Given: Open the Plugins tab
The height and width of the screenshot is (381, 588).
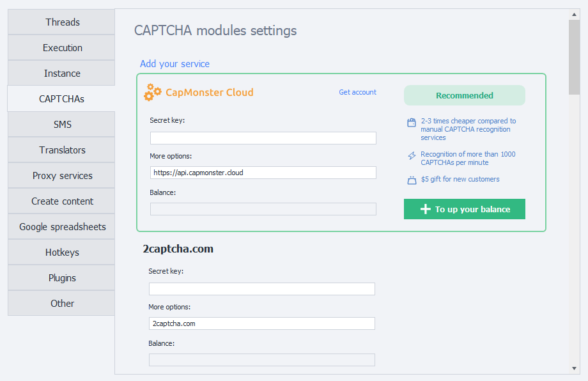Looking at the screenshot, I should point(62,278).
